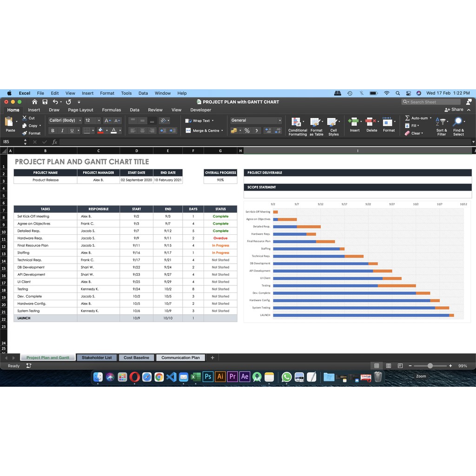Click the Cost Baseline sheet tab
Image resolution: width=476 pixels, height=476 pixels.
point(136,357)
